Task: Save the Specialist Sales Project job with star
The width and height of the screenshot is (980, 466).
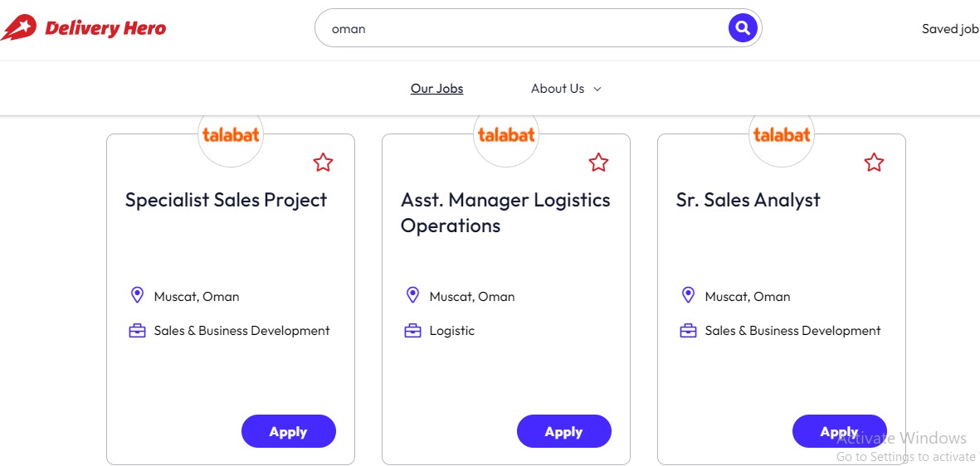Action: (323, 163)
